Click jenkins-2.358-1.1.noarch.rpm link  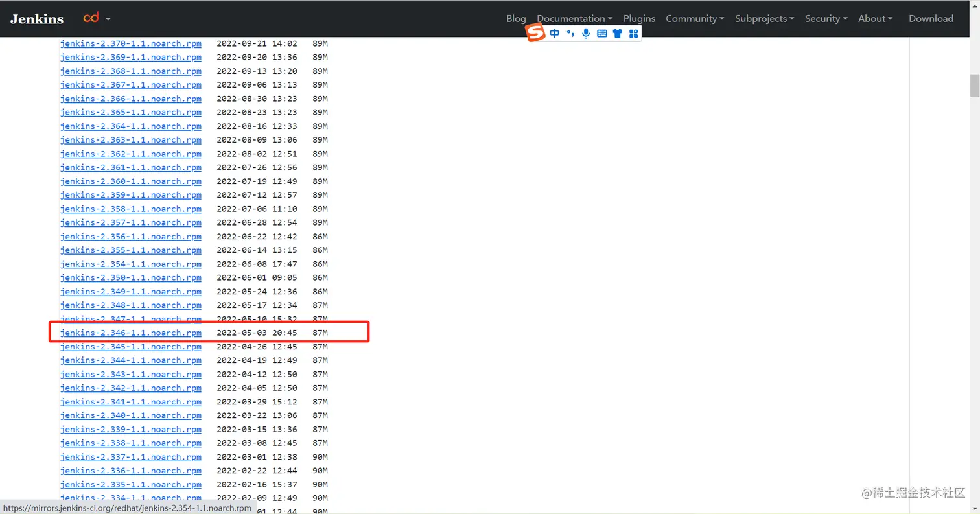131,209
